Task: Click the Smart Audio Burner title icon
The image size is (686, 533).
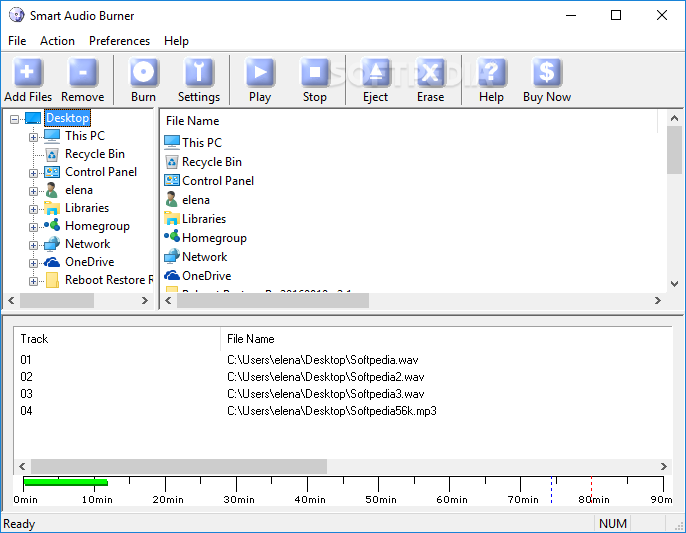Action: tap(17, 15)
